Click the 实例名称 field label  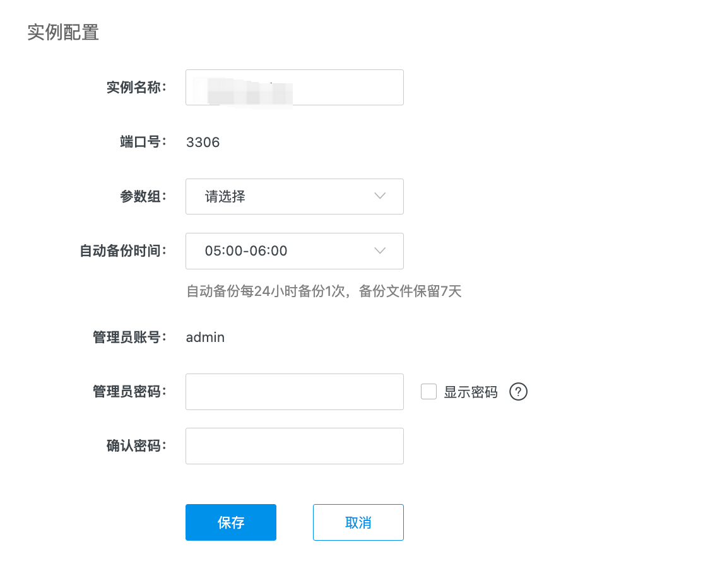point(136,87)
